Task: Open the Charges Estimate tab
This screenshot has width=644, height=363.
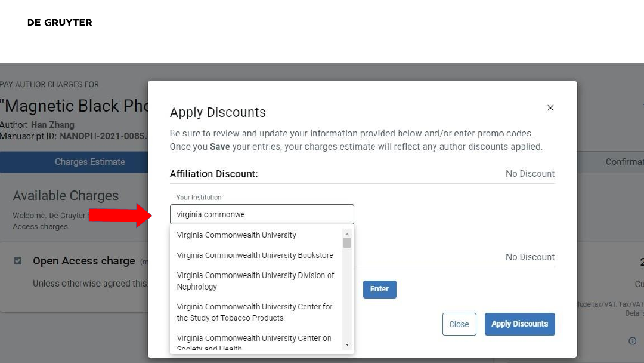Action: (89, 162)
